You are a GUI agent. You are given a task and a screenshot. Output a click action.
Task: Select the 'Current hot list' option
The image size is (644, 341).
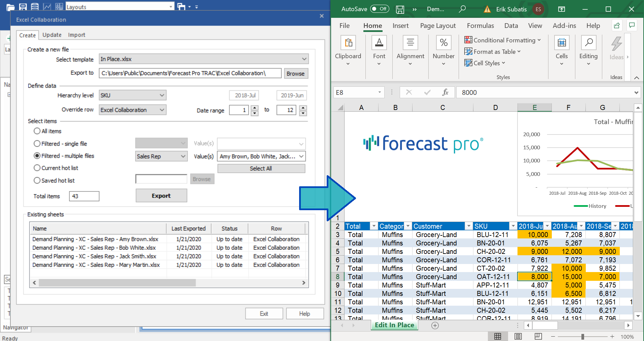coord(37,168)
